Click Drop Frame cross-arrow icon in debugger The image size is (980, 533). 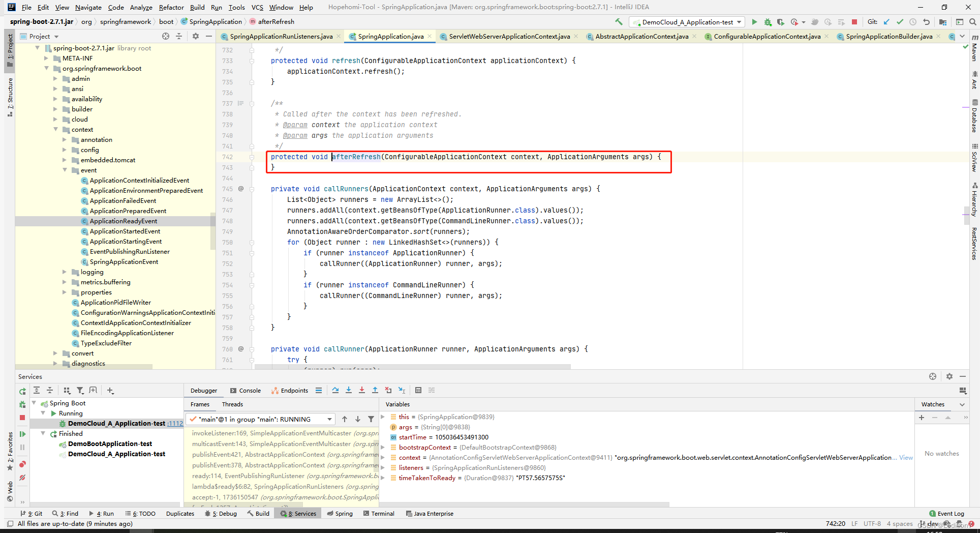click(388, 390)
